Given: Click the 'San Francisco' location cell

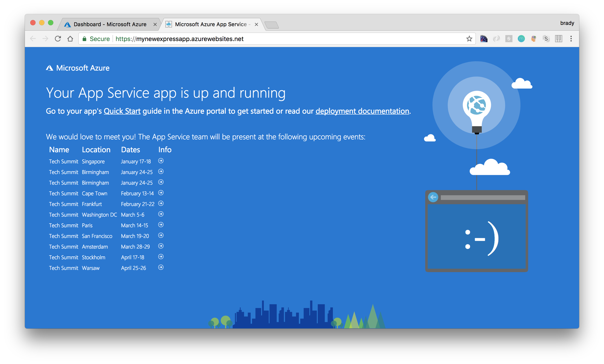Looking at the screenshot, I should [x=97, y=236].
